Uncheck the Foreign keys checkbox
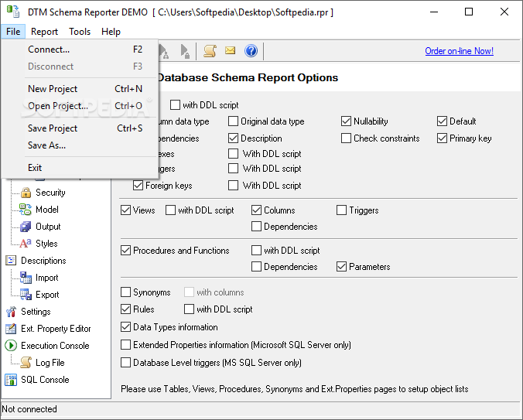 (138, 186)
